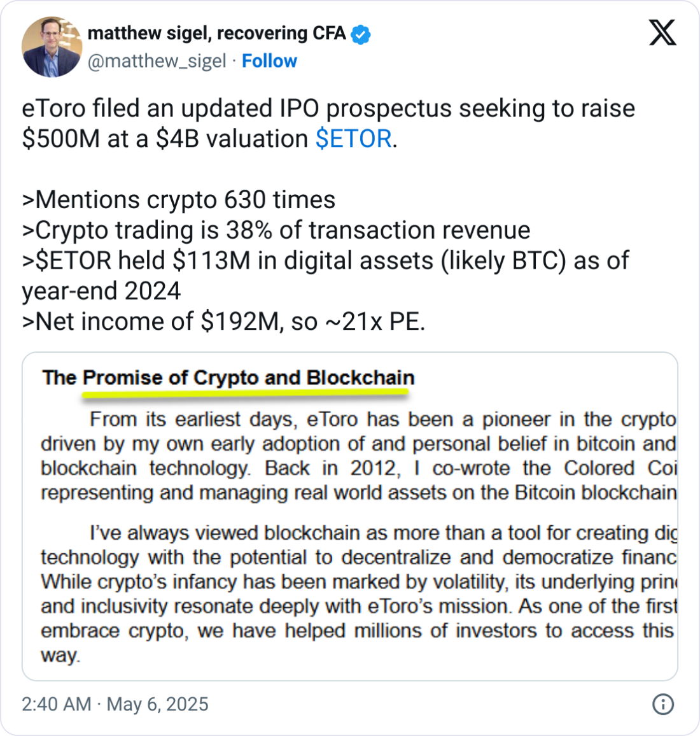This screenshot has width=700, height=736.
Task: Click the X logo icon
Action: pos(662,32)
